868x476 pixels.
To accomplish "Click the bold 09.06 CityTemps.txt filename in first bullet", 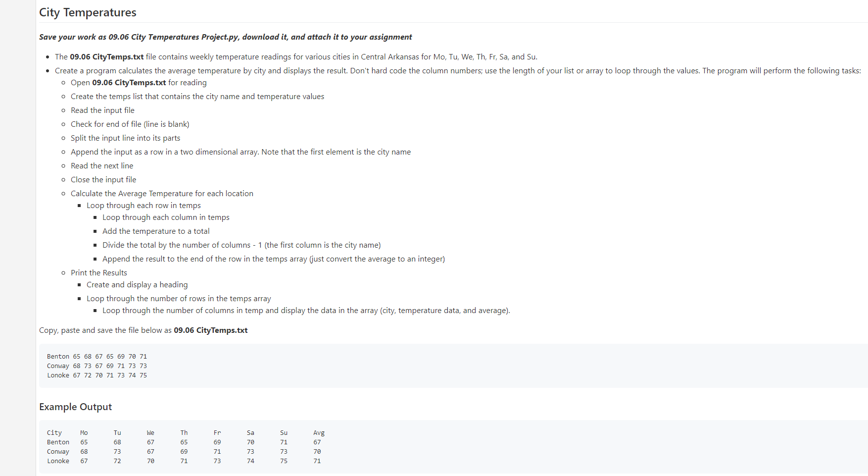I will click(107, 57).
